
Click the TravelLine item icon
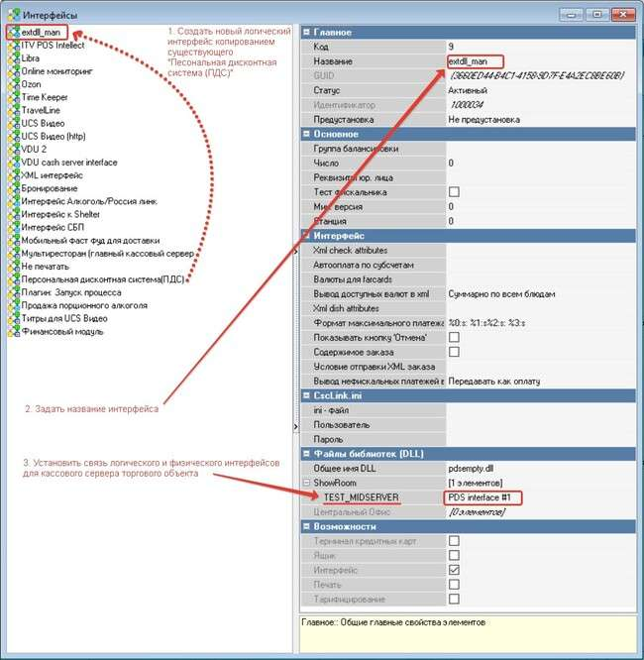pos(13,110)
